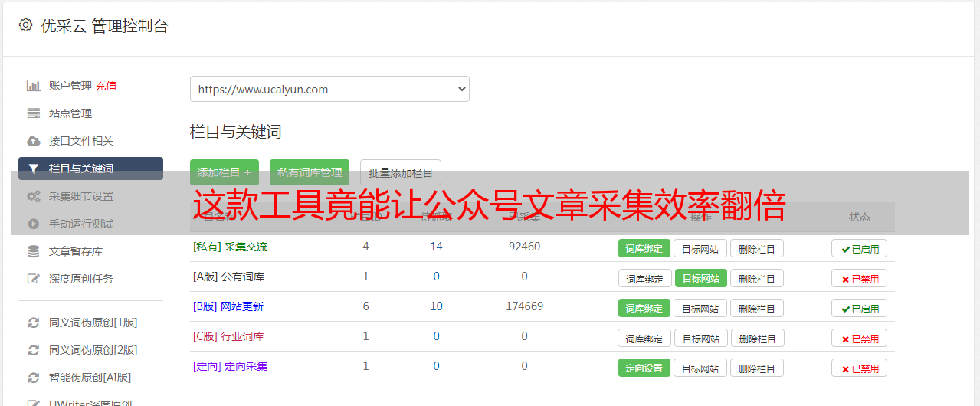Toggle 已禁用 status for 公有词库 row
Viewport: 980px width, 406px height.
859,278
